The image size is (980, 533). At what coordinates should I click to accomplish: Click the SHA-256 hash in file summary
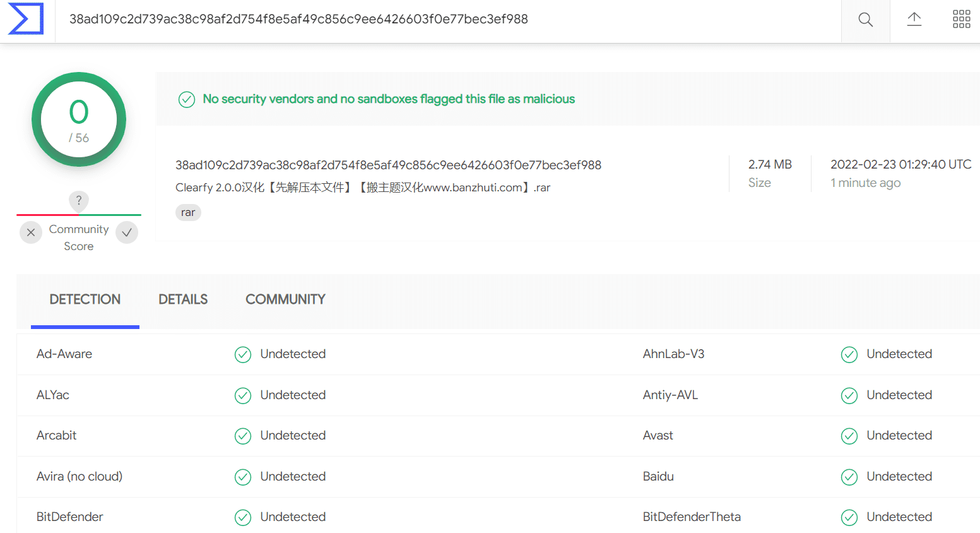[x=388, y=165]
